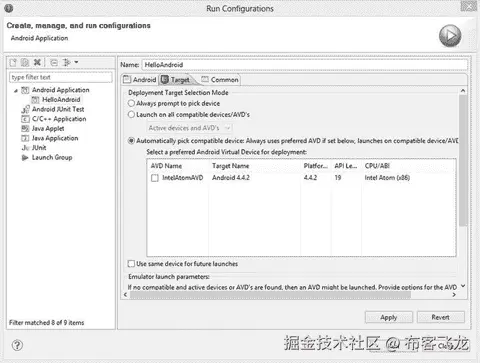Click the horizontal scrollbar thumb

coord(271,295)
